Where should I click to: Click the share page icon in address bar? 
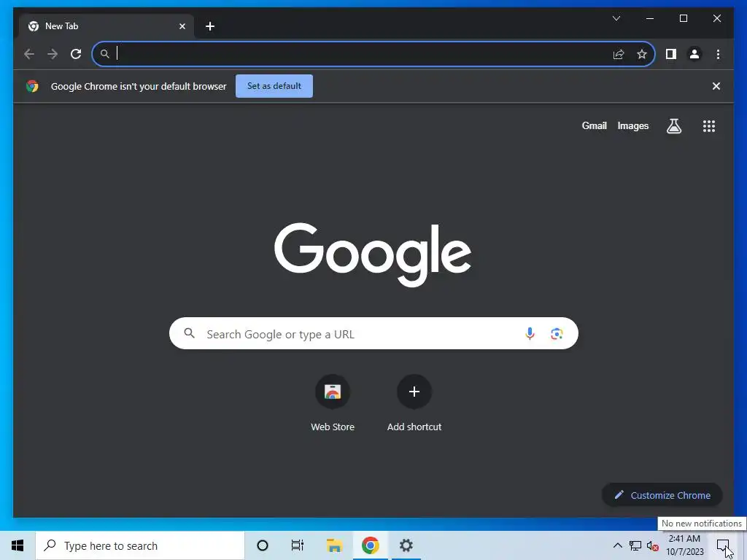[x=619, y=54]
